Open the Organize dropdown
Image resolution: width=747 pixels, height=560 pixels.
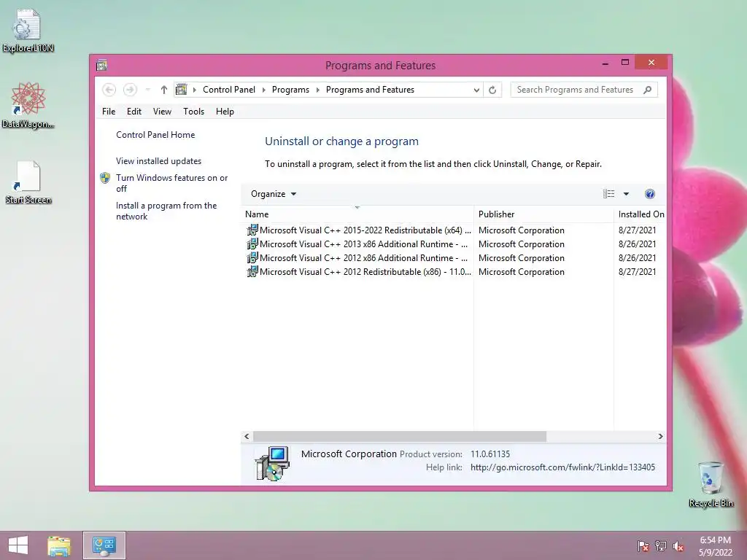pos(274,194)
